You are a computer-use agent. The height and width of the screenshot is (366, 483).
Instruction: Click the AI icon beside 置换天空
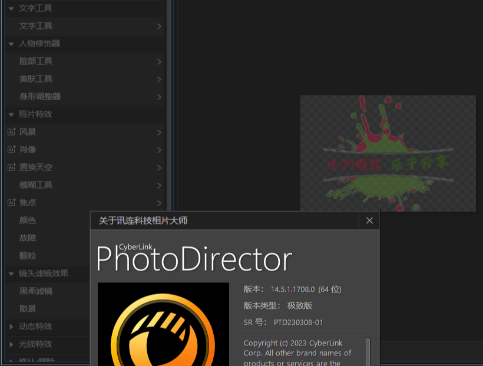tap(12, 167)
